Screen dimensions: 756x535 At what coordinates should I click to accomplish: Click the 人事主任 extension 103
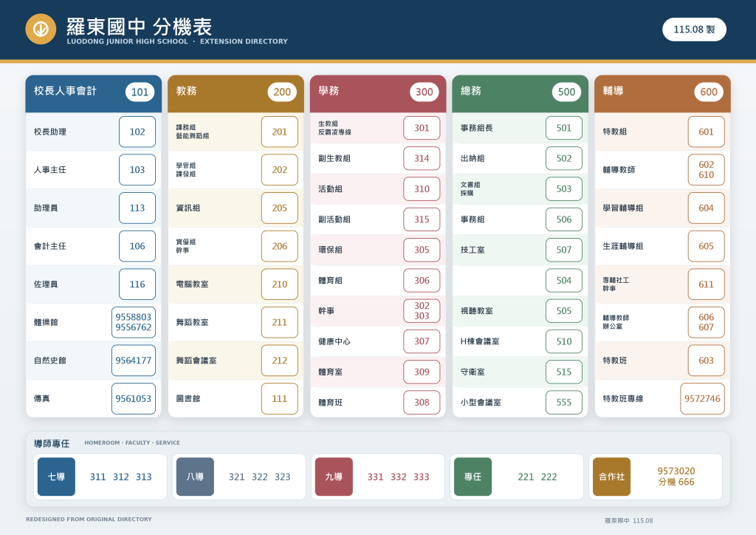point(137,170)
